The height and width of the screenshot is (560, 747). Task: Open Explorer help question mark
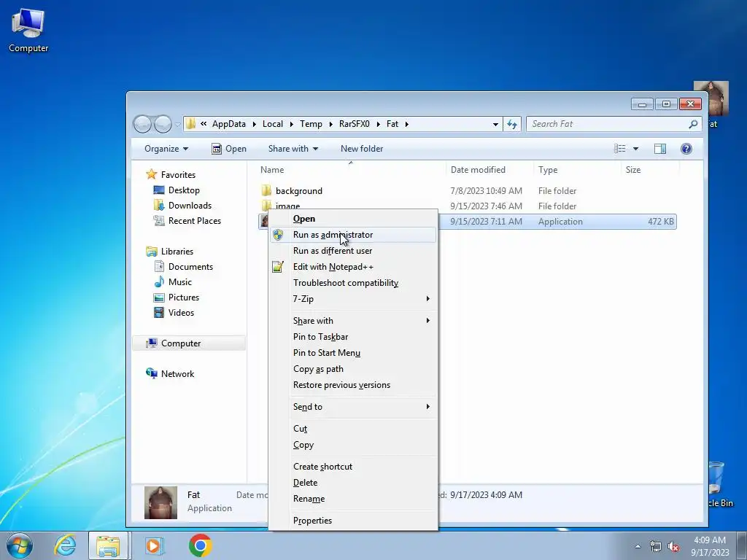[686, 149]
